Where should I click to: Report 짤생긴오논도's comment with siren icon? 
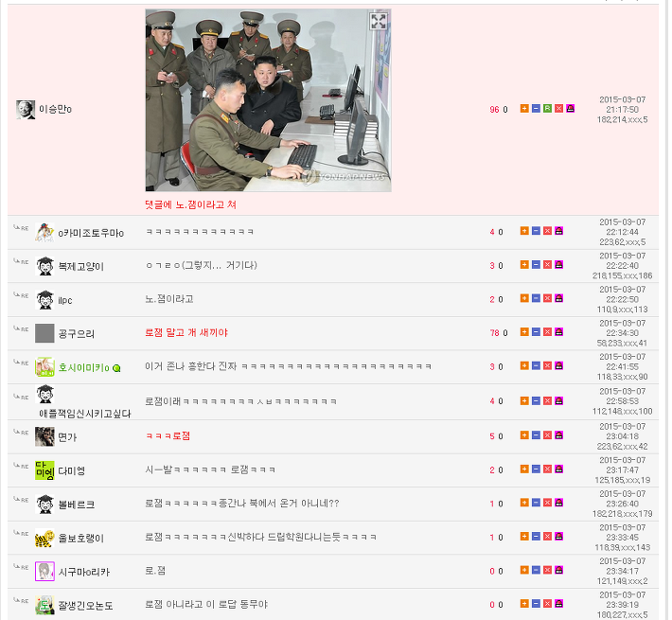point(558,604)
